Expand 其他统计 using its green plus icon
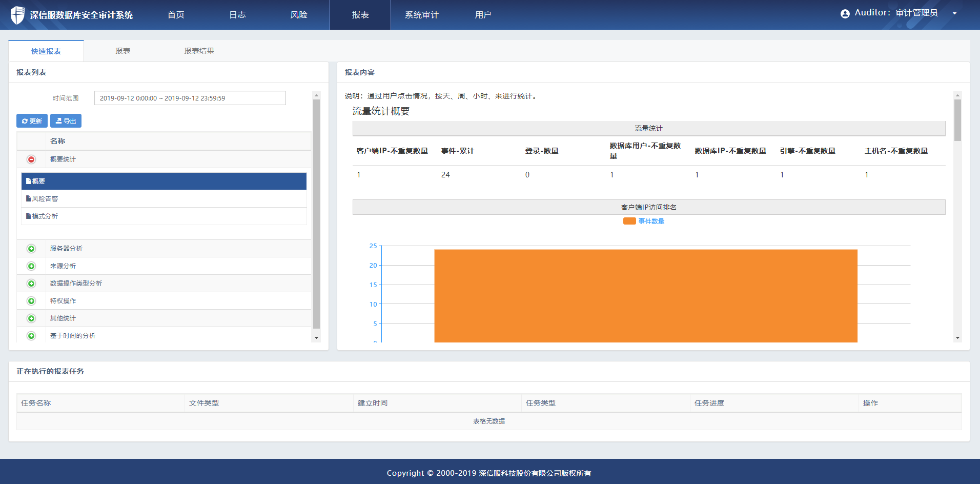 (x=31, y=318)
